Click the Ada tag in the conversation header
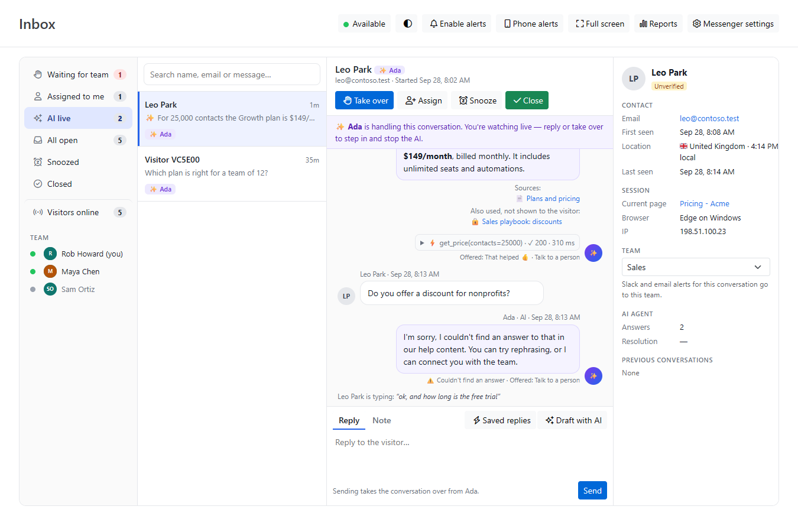798x532 pixels. pos(390,70)
